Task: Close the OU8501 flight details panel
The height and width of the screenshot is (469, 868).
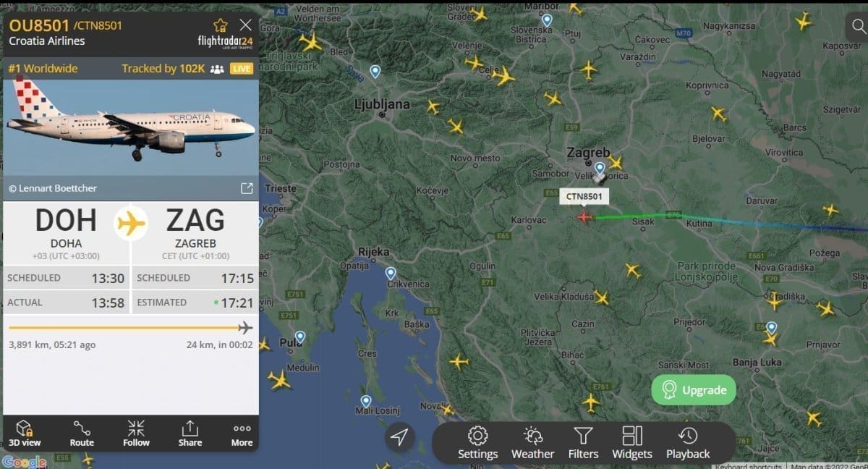Action: 246,25
